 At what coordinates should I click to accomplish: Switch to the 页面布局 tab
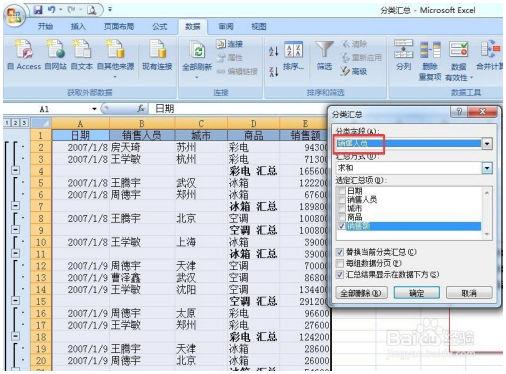click(119, 26)
